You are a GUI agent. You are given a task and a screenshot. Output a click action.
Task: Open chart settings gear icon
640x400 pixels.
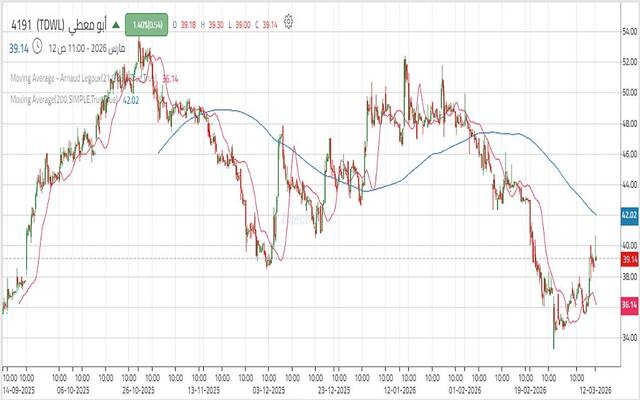click(289, 20)
